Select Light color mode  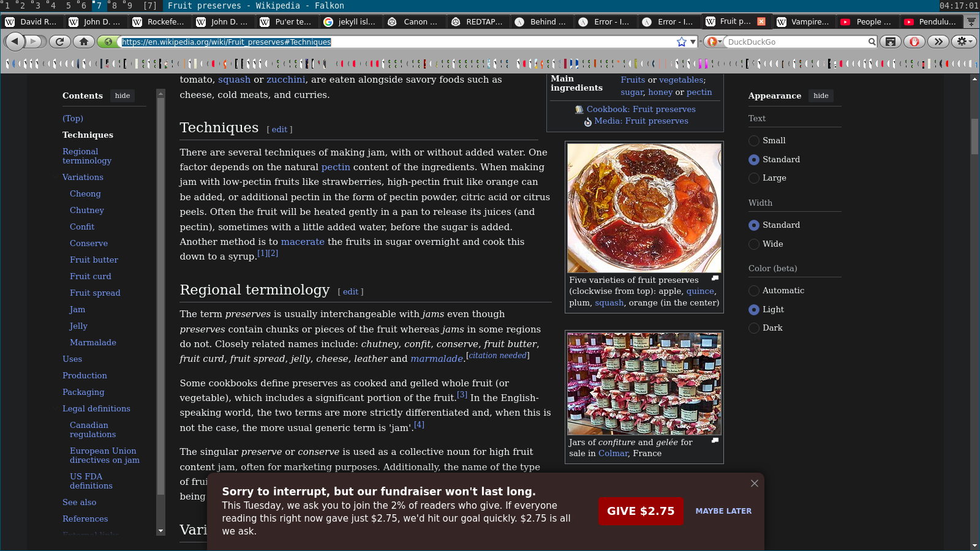click(754, 310)
